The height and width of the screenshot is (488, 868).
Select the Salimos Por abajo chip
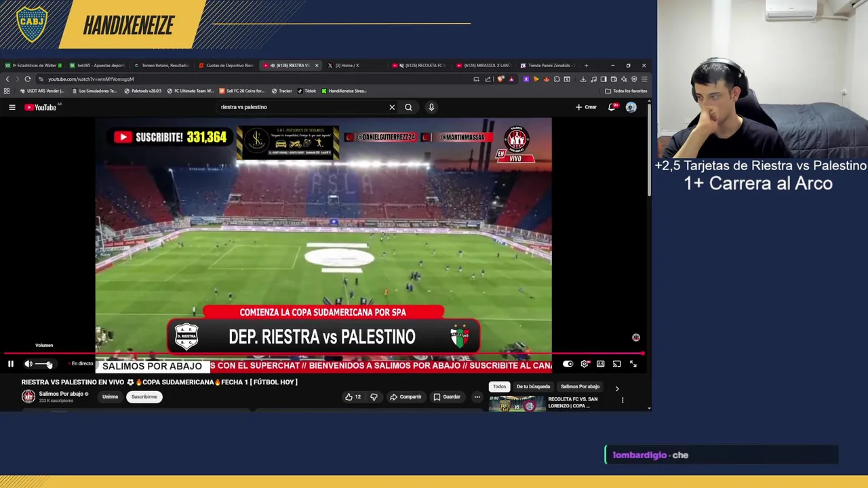point(580,386)
